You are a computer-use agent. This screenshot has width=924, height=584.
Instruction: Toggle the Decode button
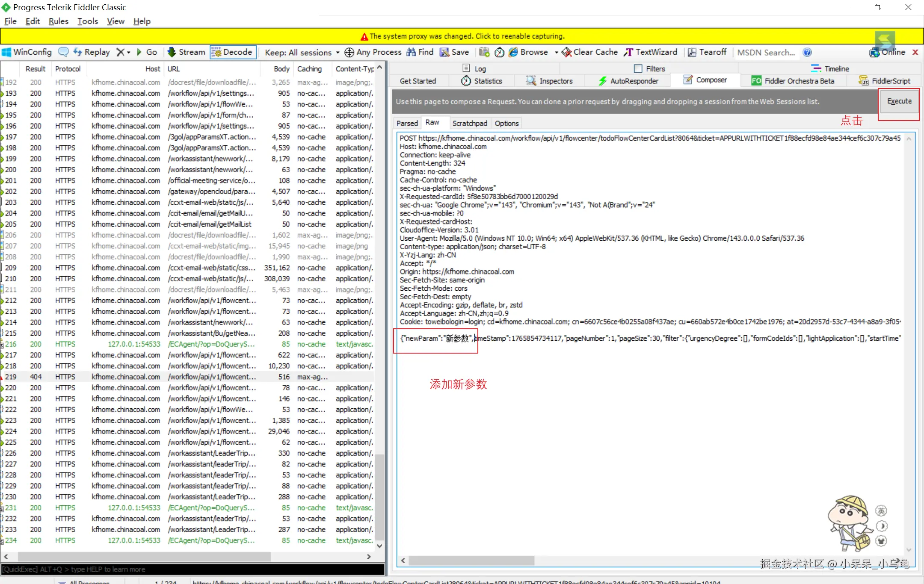pos(233,52)
